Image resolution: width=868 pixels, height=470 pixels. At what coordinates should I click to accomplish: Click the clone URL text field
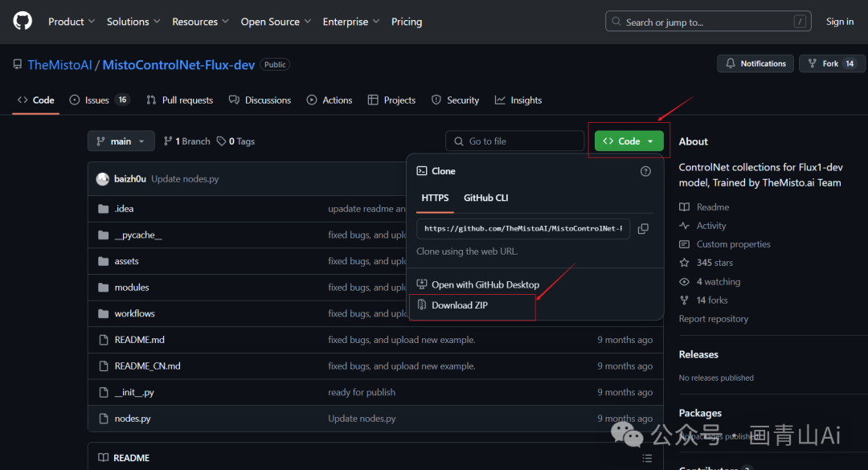coord(523,229)
